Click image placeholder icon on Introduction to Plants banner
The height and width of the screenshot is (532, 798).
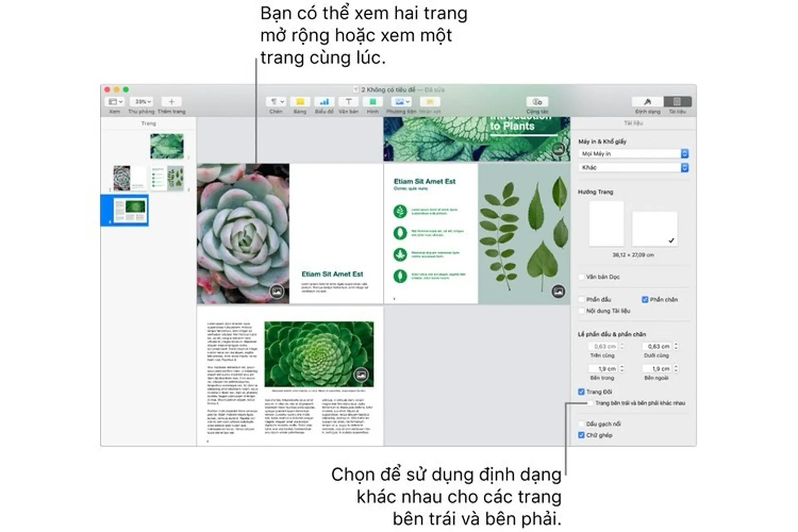[558, 148]
